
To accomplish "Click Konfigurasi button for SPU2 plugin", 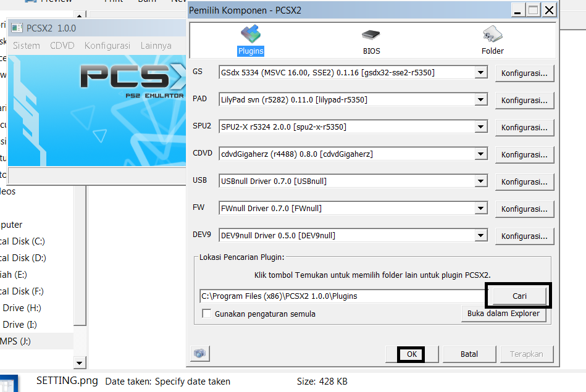I will (524, 127).
